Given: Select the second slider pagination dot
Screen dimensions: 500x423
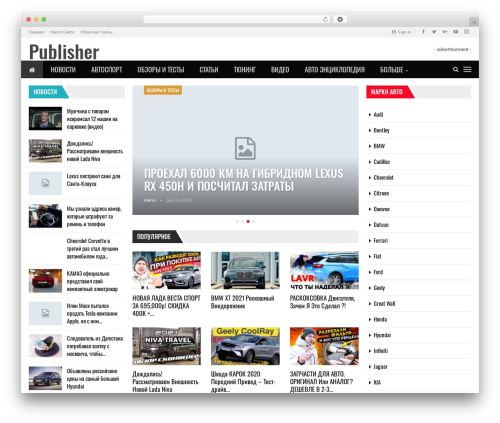Looking at the screenshot, I should pyautogui.click(x=242, y=221).
